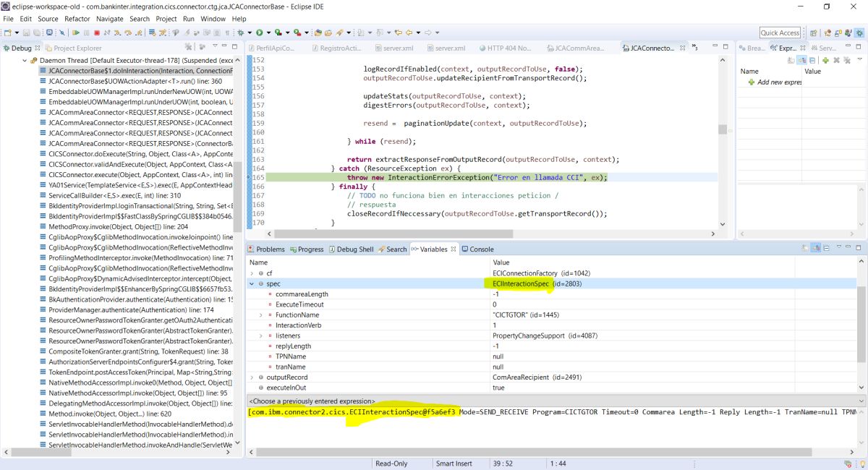Image resolution: width=868 pixels, height=470 pixels.
Task: Select CICSConnector.doExecute stack frame
Action: click(x=135, y=154)
